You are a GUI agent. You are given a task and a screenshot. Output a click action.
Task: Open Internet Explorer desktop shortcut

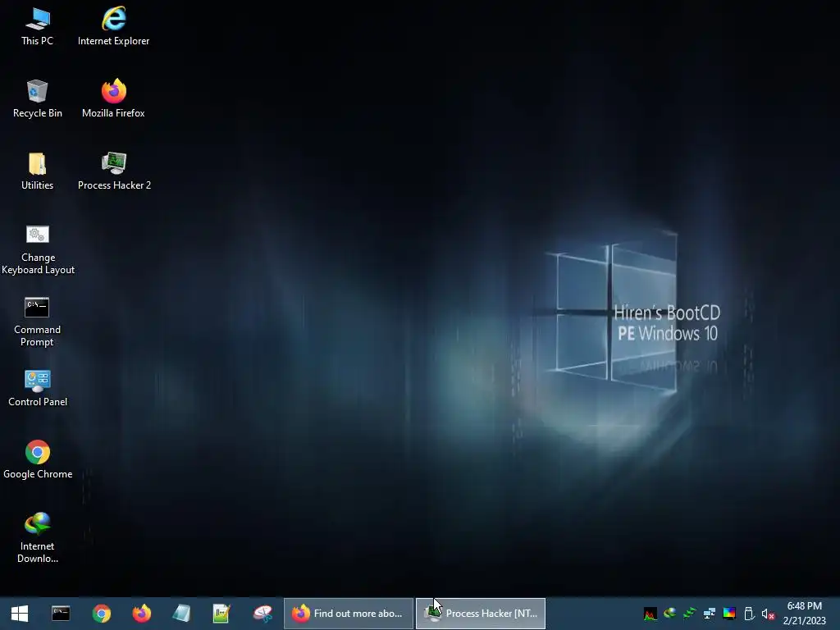[x=113, y=26]
